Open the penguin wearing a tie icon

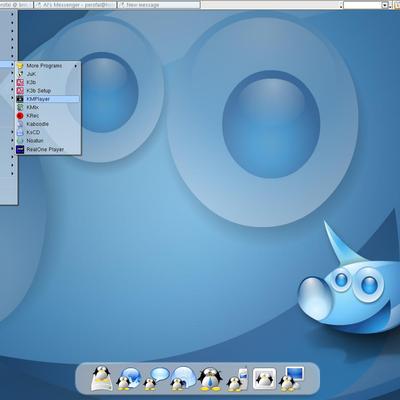[x=210, y=379]
